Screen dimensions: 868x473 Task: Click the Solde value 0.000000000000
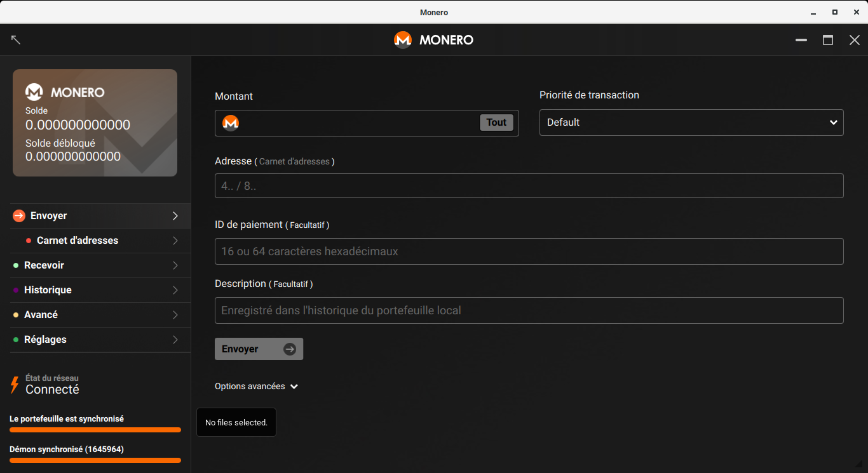pos(78,125)
